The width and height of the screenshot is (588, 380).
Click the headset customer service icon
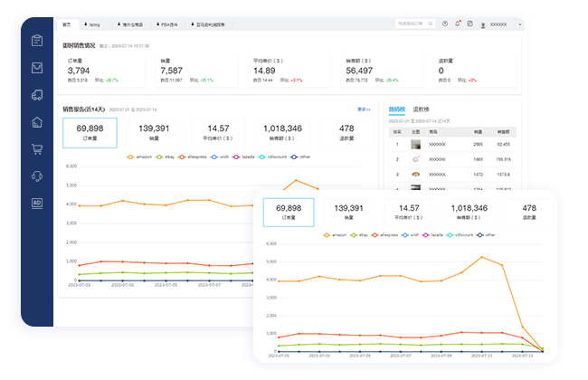(x=37, y=176)
